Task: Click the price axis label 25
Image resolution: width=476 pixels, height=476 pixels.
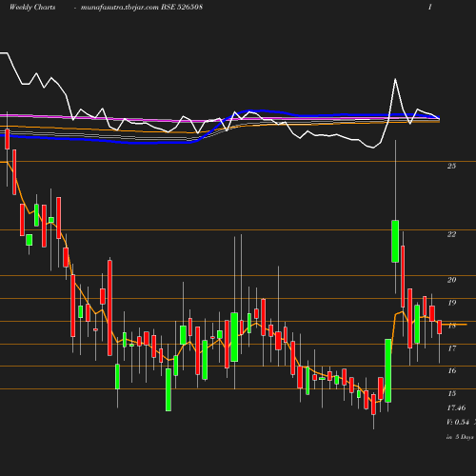Action: (451, 166)
